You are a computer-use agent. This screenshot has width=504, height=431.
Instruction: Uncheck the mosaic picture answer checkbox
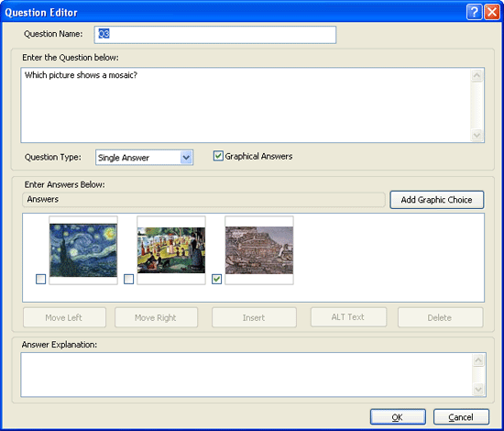pos(216,279)
